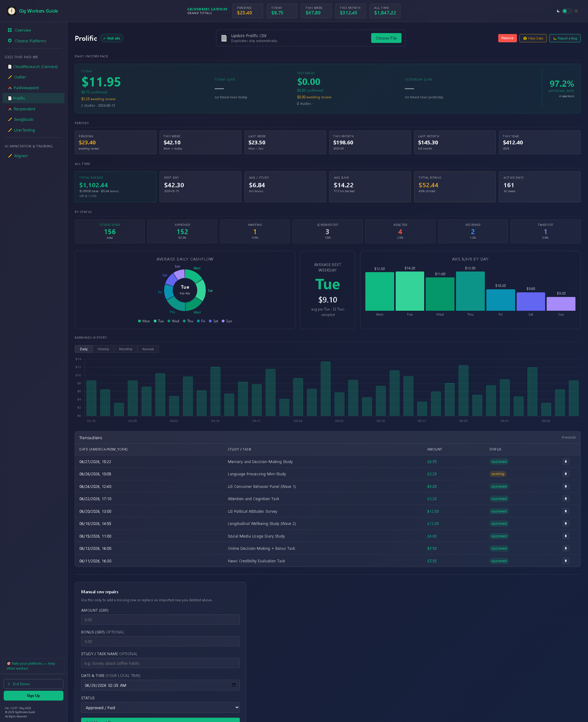Click the Screened Out count 3 card

327,231
